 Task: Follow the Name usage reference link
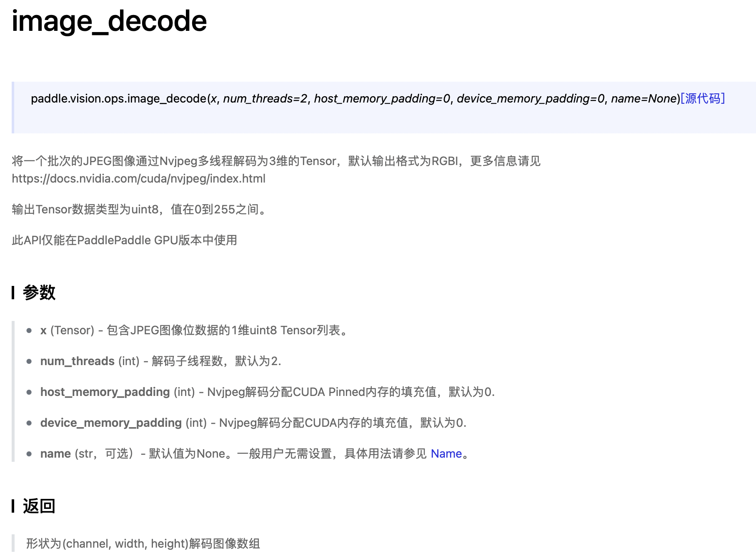pos(446,453)
